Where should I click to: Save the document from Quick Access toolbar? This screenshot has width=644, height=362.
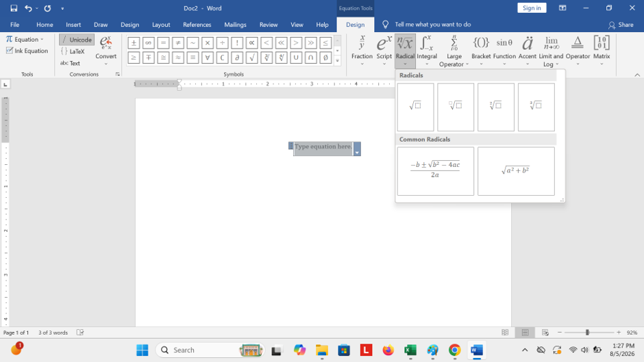[x=14, y=8]
